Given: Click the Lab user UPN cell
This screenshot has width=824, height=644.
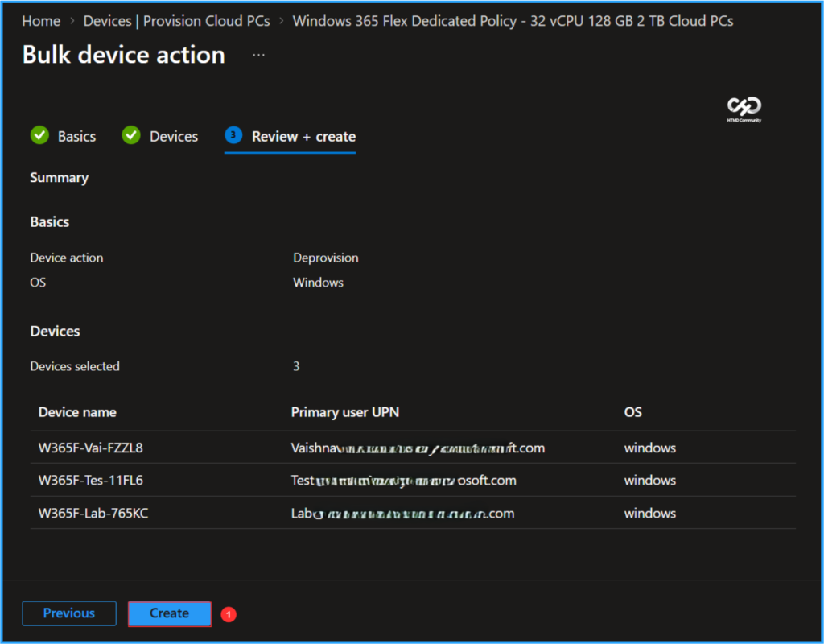Looking at the screenshot, I should (402, 514).
